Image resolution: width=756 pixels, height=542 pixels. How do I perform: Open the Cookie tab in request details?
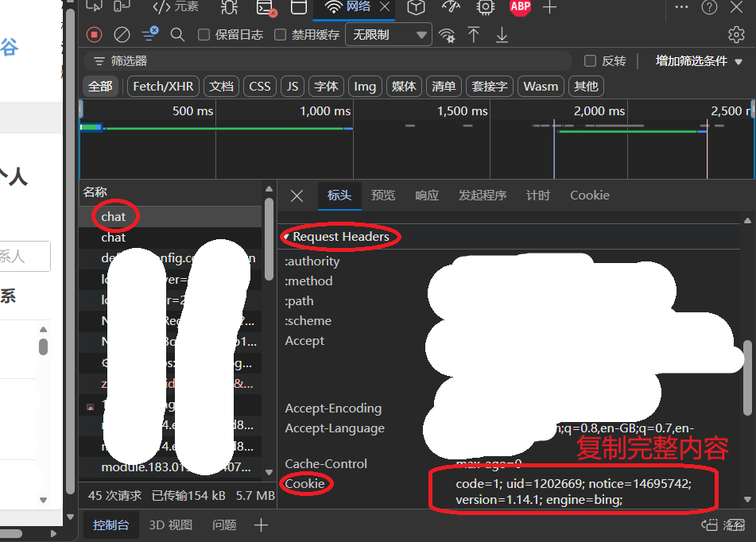pos(590,196)
